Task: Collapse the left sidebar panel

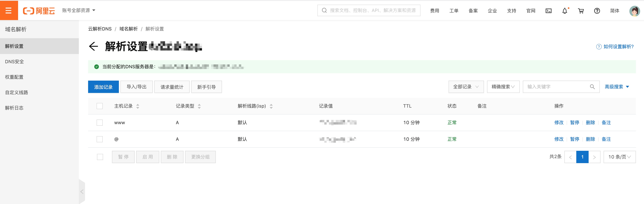Action: click(82, 192)
